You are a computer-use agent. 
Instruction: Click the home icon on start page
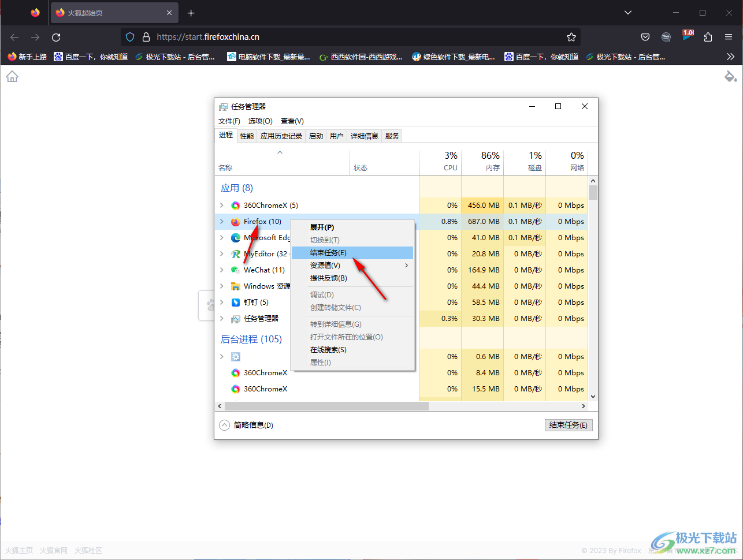12,77
